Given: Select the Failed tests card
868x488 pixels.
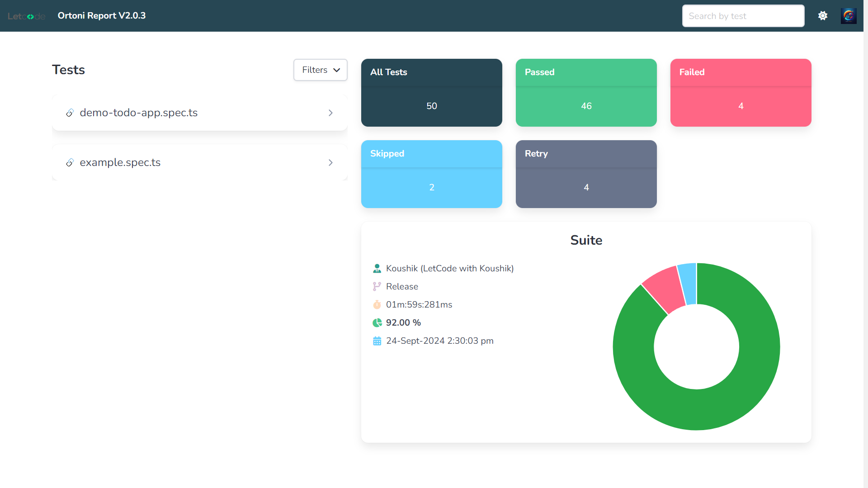Looking at the screenshot, I should click(741, 93).
